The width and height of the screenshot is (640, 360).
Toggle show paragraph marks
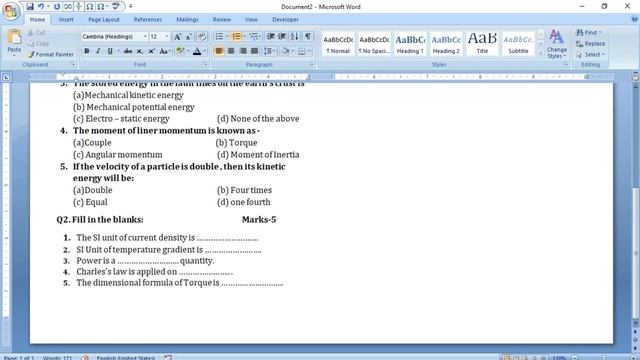pyautogui.click(x=308, y=37)
